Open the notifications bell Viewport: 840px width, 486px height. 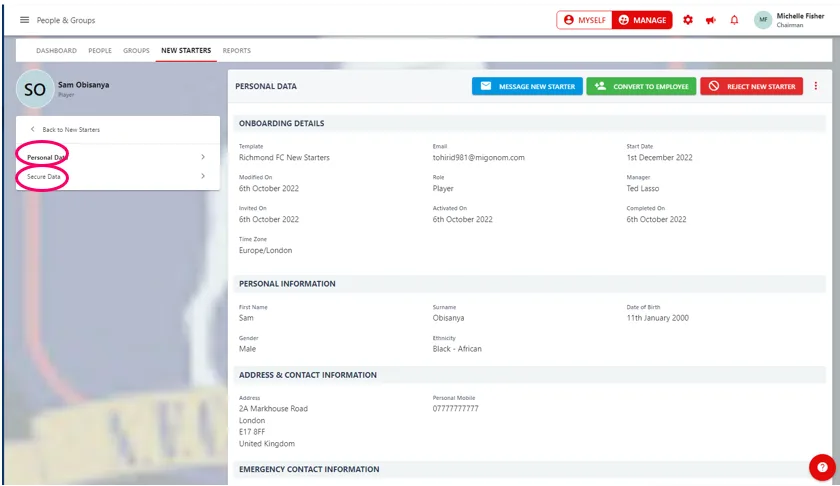tap(734, 20)
